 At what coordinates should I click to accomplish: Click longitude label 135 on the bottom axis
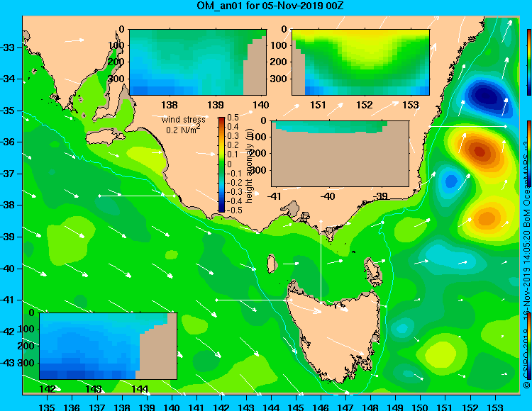[x=47, y=406]
